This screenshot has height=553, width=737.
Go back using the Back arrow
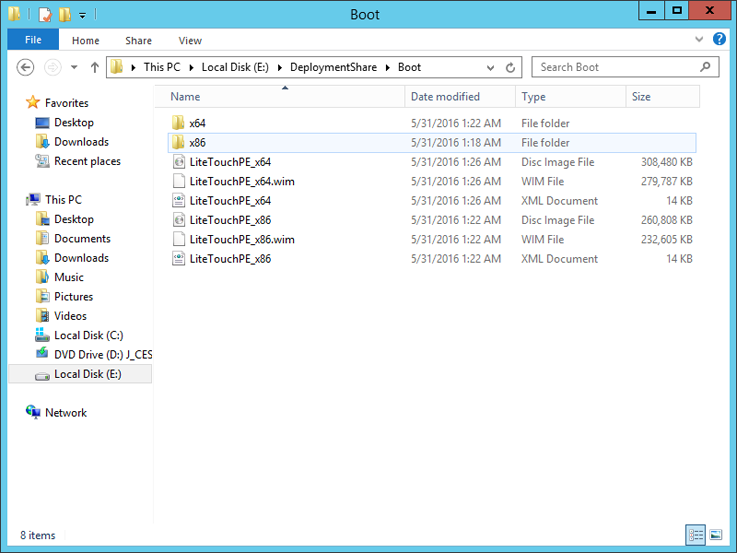coord(26,67)
